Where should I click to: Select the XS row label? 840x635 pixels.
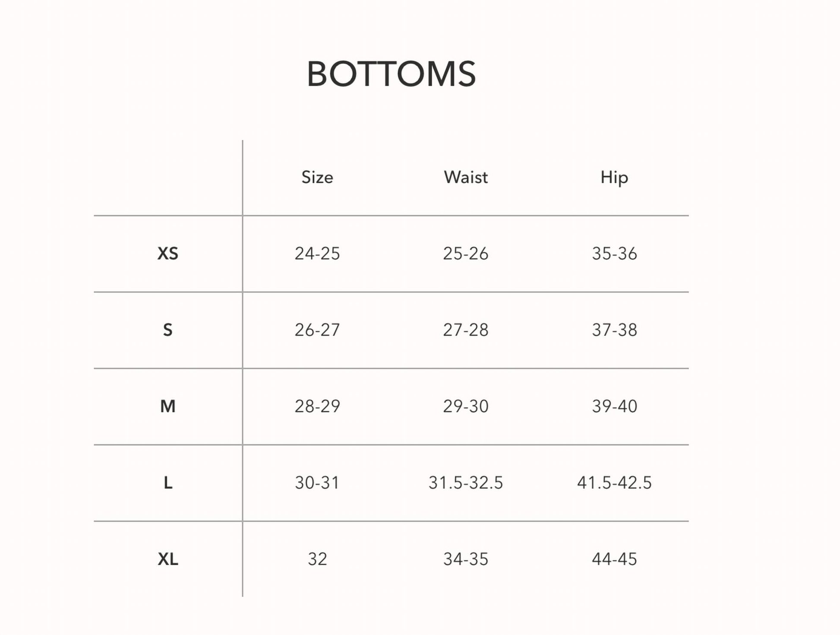pos(168,254)
